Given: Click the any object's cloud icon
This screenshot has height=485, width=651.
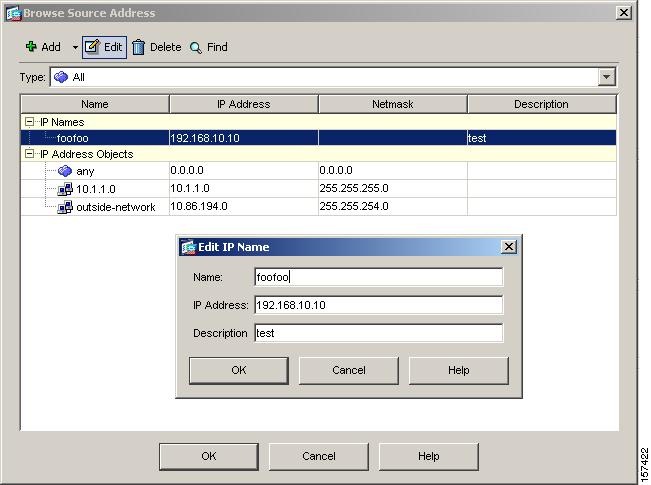Looking at the screenshot, I should click(x=65, y=171).
